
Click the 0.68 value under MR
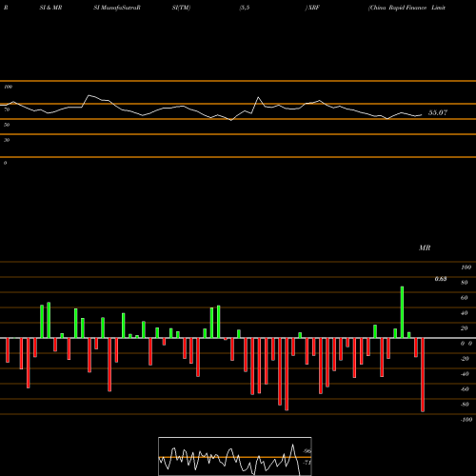[x=441, y=279]
